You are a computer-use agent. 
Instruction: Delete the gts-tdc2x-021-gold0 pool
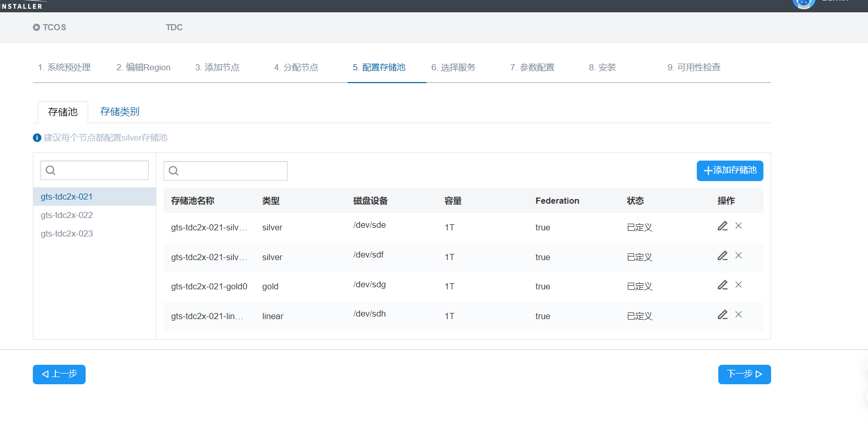click(739, 285)
